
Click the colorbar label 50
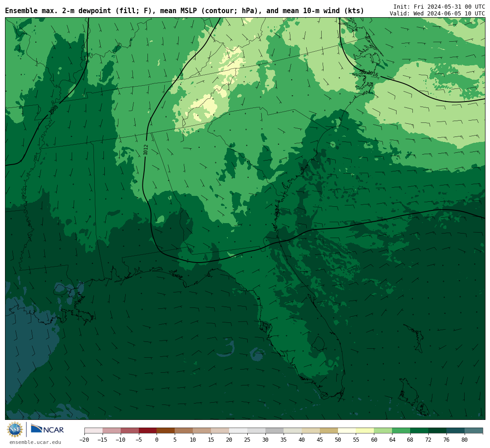tap(338, 439)
